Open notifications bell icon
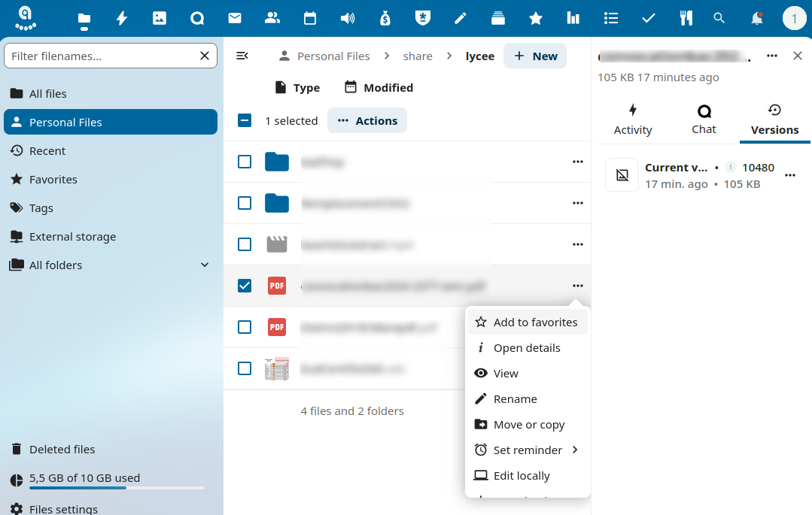 click(x=757, y=19)
